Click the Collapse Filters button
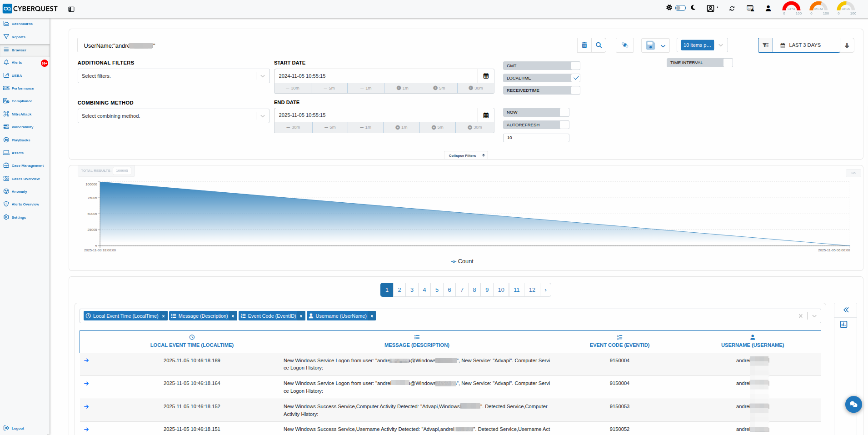This screenshot has width=868, height=435. tap(466, 155)
